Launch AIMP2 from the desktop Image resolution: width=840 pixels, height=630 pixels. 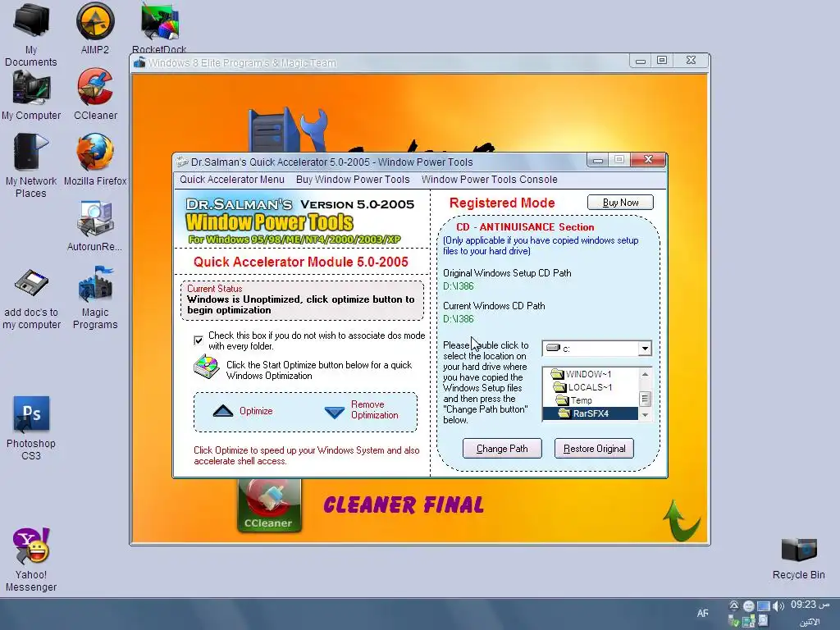95,29
